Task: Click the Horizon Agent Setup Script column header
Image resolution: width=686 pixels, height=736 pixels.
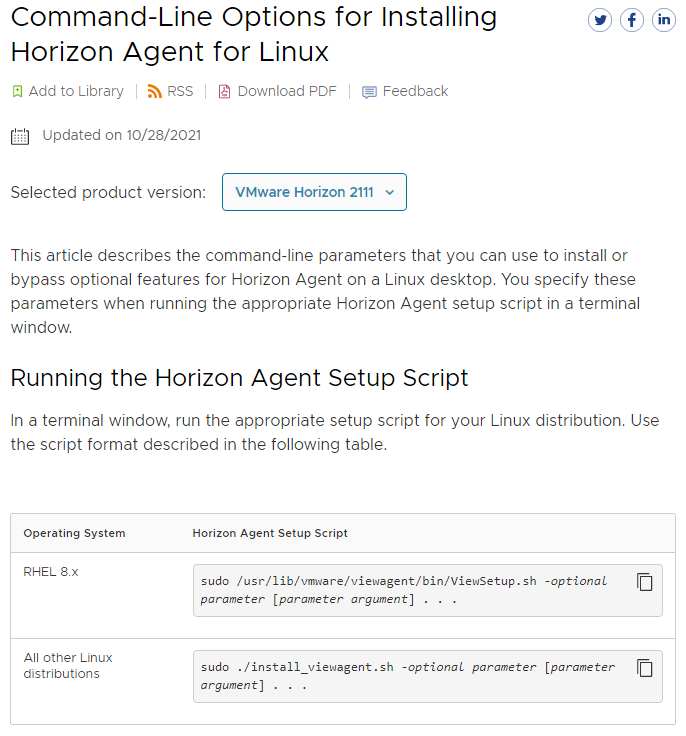Action: pos(270,533)
